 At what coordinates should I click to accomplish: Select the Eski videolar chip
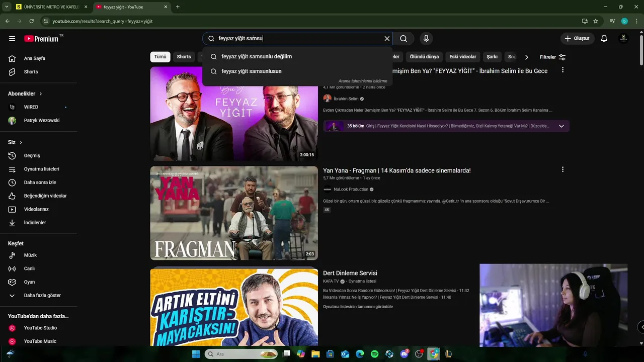[x=463, y=57]
